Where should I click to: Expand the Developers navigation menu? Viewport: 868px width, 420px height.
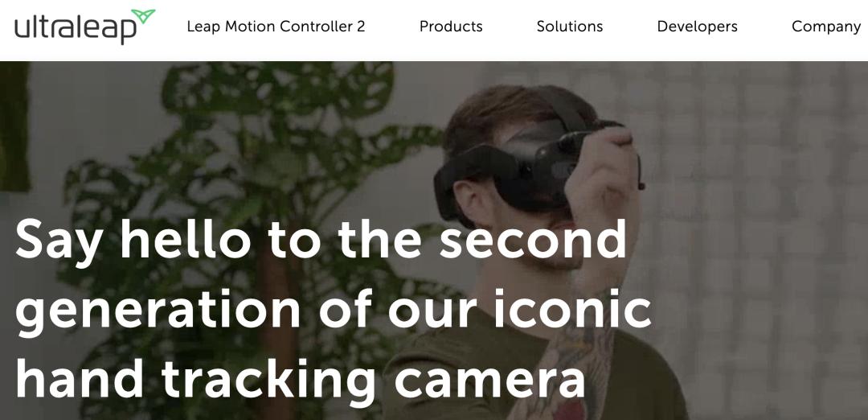click(697, 27)
